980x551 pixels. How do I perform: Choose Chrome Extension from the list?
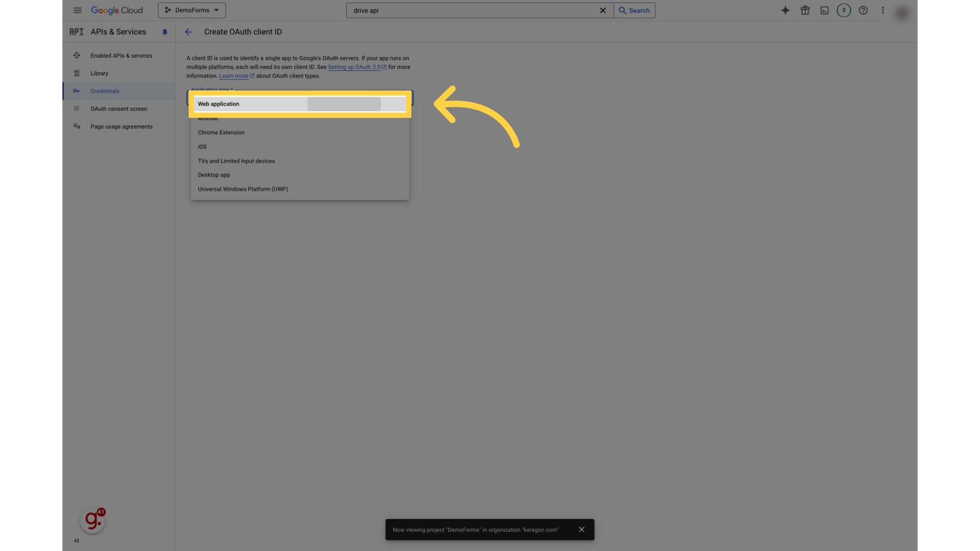221,132
